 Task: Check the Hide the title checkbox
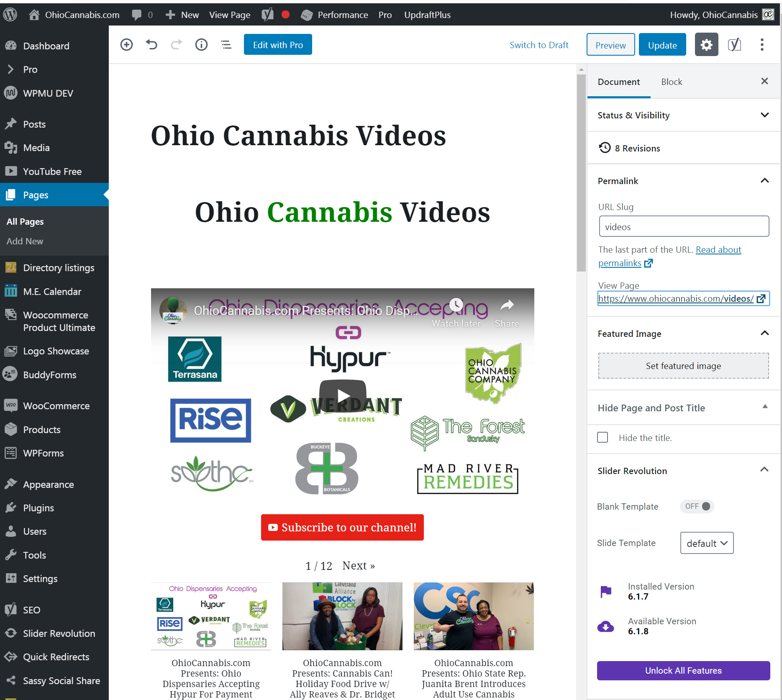(603, 437)
